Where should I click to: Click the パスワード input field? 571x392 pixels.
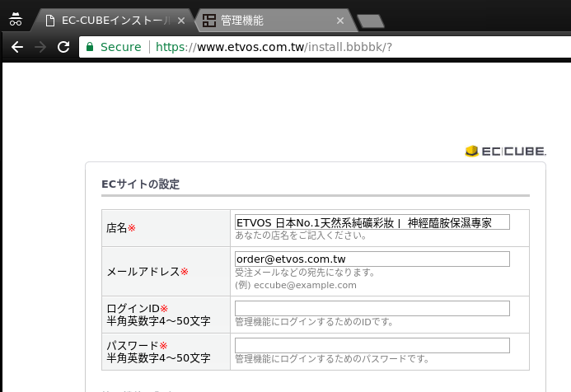[x=372, y=345]
